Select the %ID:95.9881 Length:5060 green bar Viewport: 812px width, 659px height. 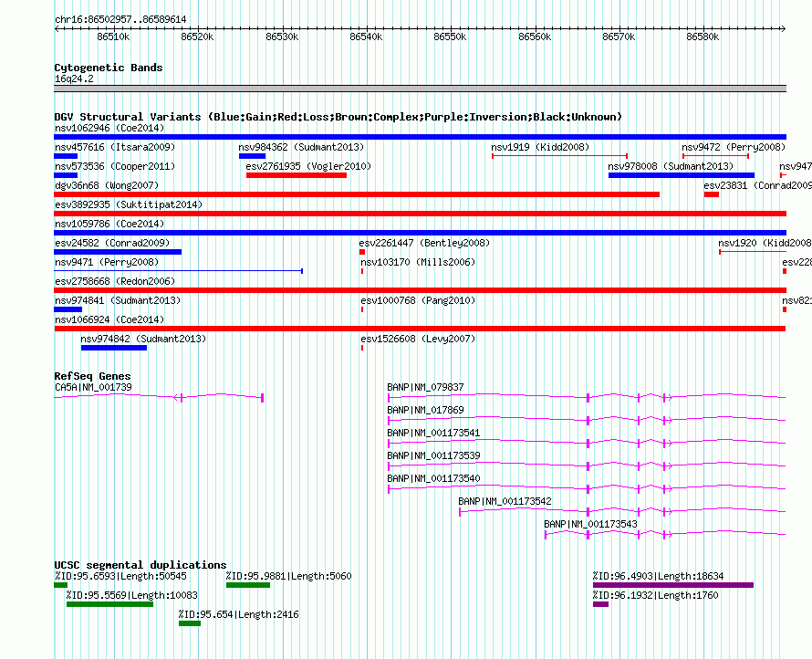click(248, 585)
